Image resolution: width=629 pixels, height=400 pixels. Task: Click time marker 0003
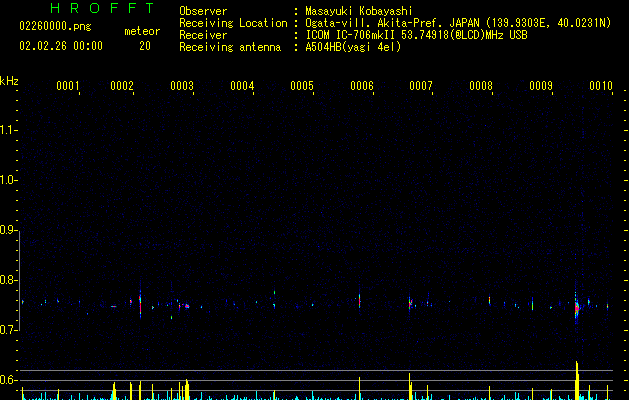[x=182, y=85]
